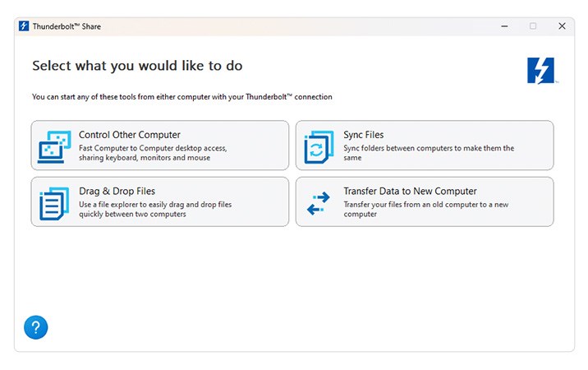Image resolution: width=588 pixels, height=370 pixels.
Task: Click the Thunderbolt Share window title text
Action: tap(67, 26)
